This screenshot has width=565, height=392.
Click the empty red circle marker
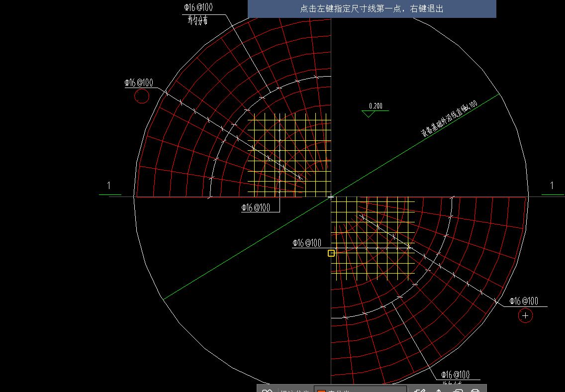[142, 96]
